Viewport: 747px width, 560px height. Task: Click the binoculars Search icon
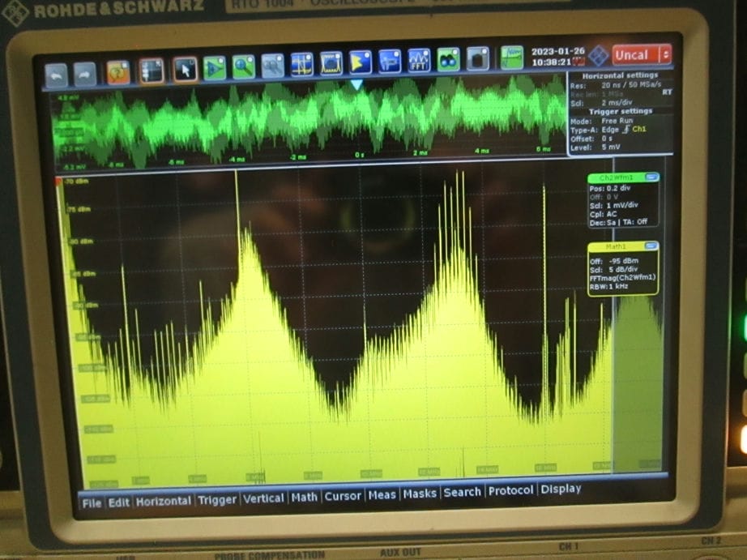click(x=448, y=60)
